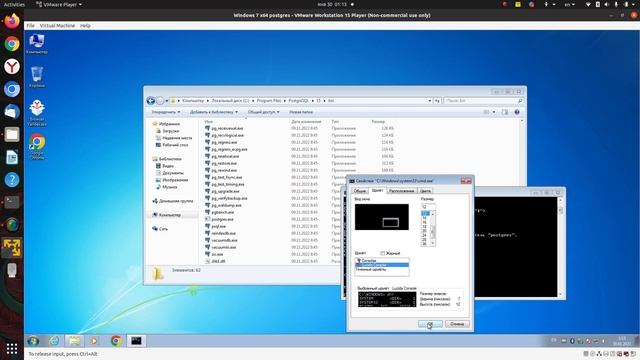Select pg_rewind.exe in the file list

pos(224,170)
